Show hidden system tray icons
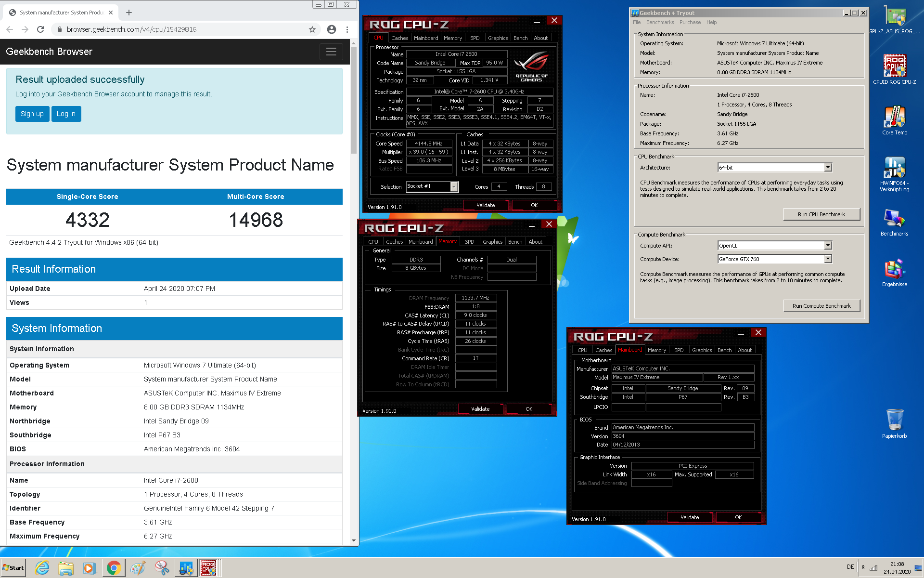 (x=863, y=567)
